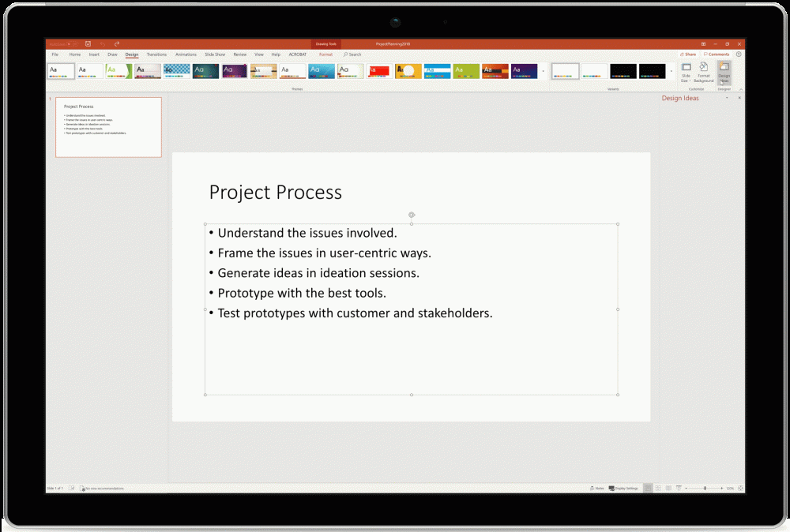This screenshot has height=532, width=790.
Task: Open the Slide Size dropdown
Action: 686,72
